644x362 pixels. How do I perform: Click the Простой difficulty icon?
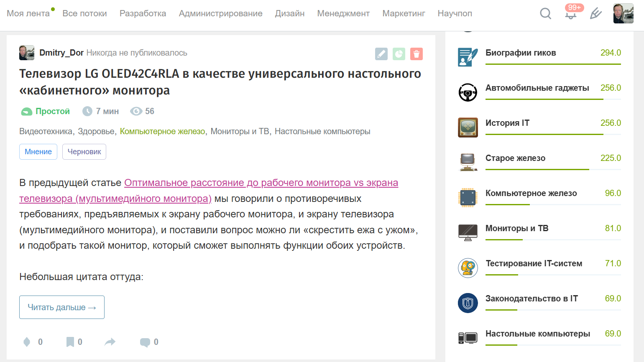(27, 112)
